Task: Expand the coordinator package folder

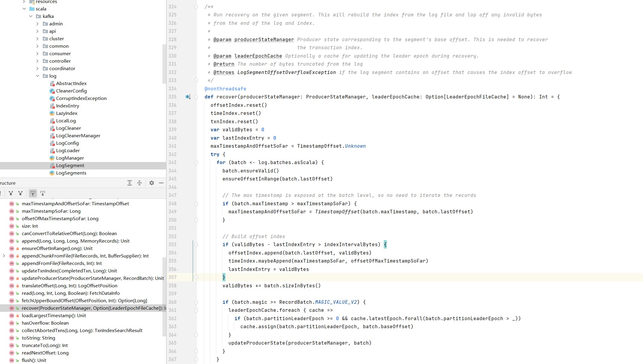Action: coord(38,68)
